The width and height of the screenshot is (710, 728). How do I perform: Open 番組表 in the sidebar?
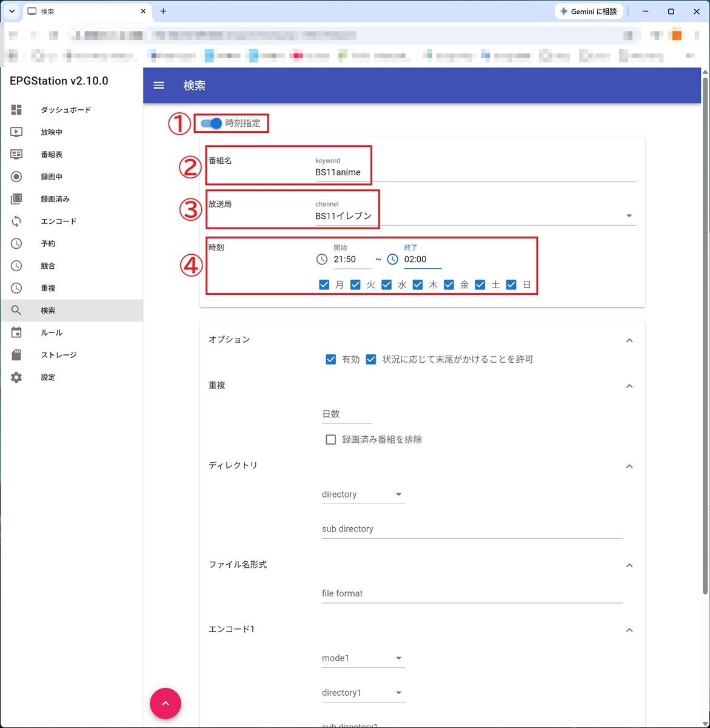72,155
